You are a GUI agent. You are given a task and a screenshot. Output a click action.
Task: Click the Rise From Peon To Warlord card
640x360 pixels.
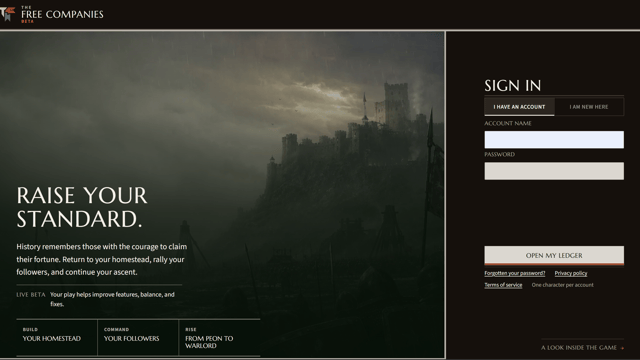[x=220, y=338]
